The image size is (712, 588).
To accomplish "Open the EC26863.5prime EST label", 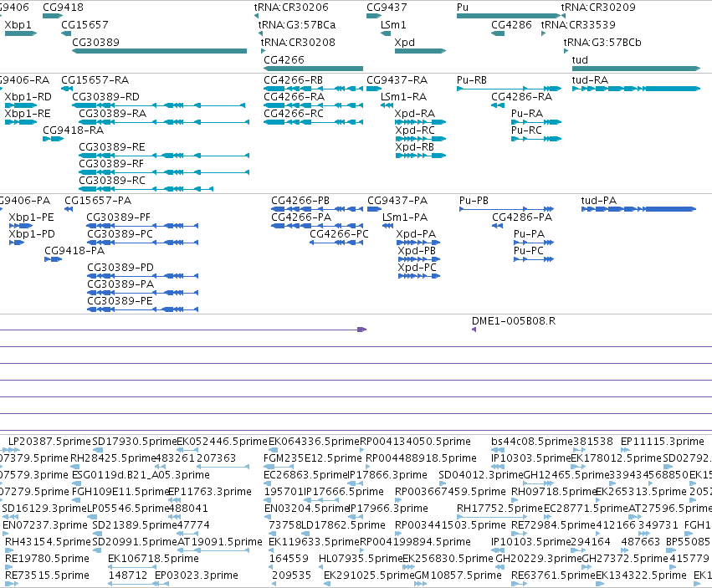I will (x=306, y=475).
